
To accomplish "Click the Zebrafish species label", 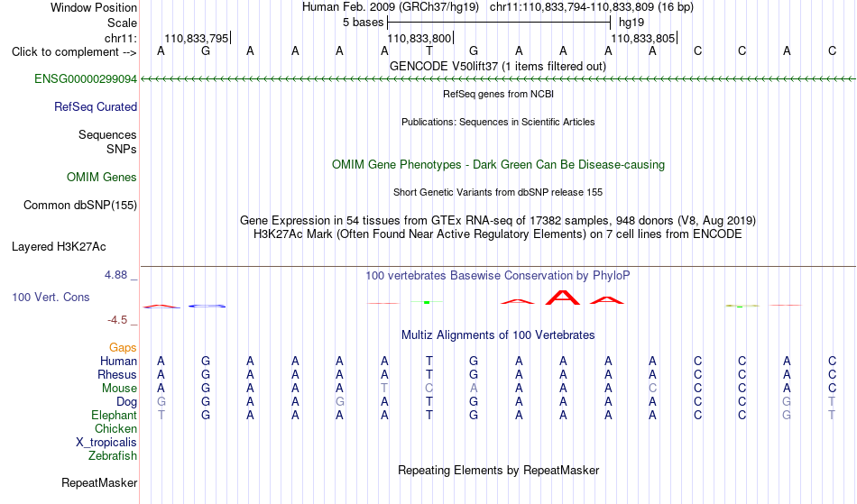I will click(x=113, y=456).
